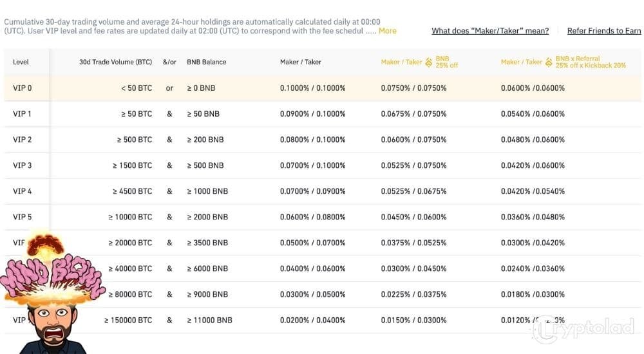Click the '0.0540% /0.0600%' referral fee cell
The image size is (644, 354).
tap(533, 114)
